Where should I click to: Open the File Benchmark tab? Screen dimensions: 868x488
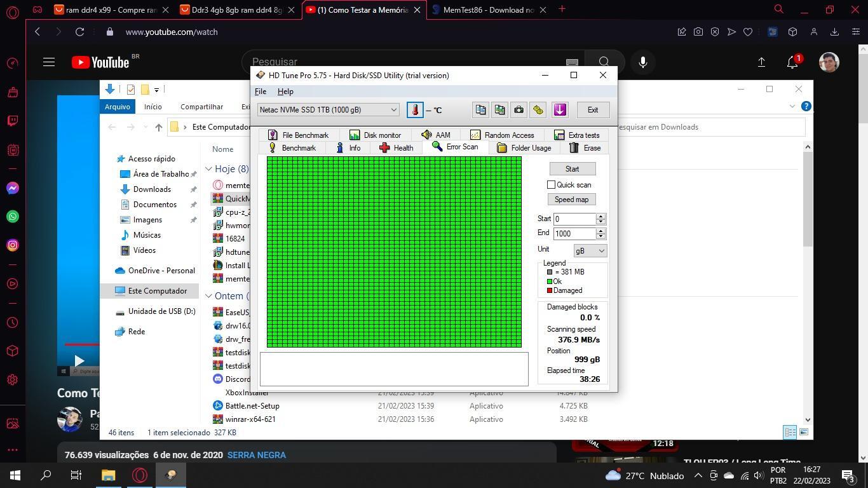tap(298, 135)
